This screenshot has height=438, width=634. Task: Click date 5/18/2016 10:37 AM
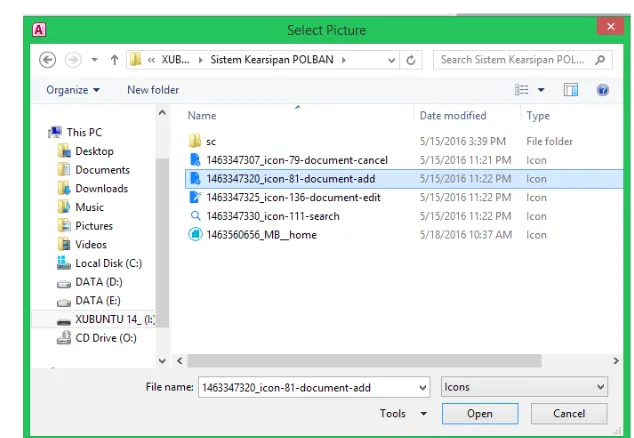tap(466, 235)
